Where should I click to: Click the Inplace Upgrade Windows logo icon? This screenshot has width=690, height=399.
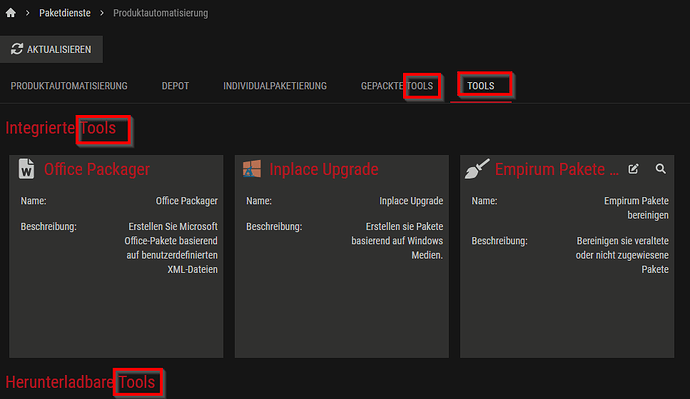(x=252, y=169)
